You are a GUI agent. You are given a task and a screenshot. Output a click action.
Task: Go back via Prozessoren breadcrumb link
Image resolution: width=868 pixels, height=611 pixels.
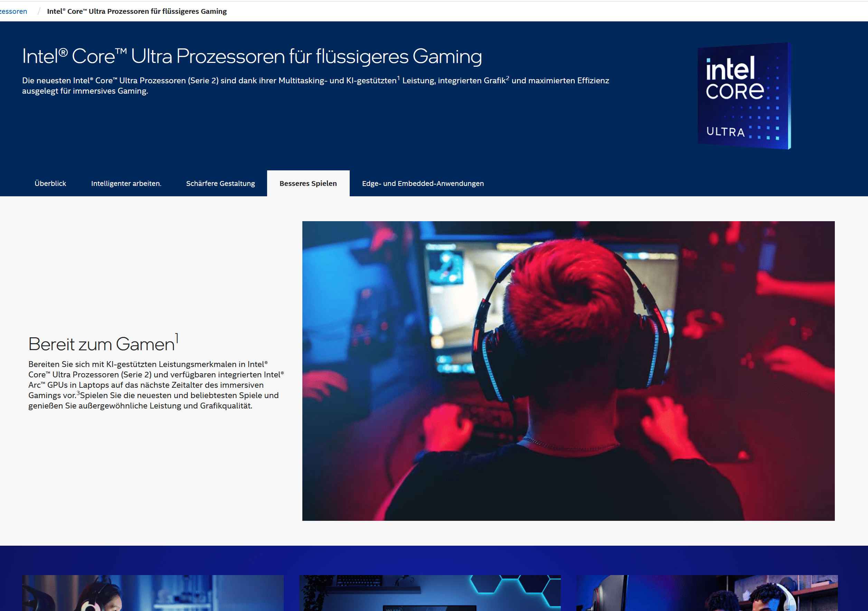13,11
